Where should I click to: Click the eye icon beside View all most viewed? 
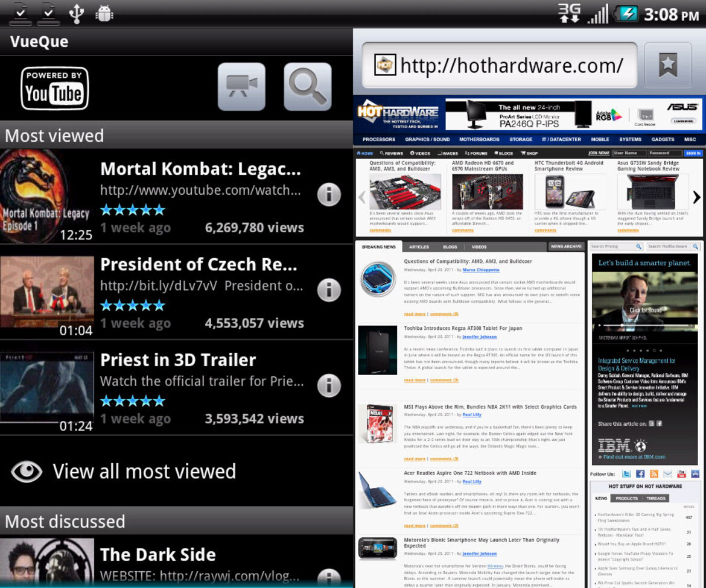[27, 471]
